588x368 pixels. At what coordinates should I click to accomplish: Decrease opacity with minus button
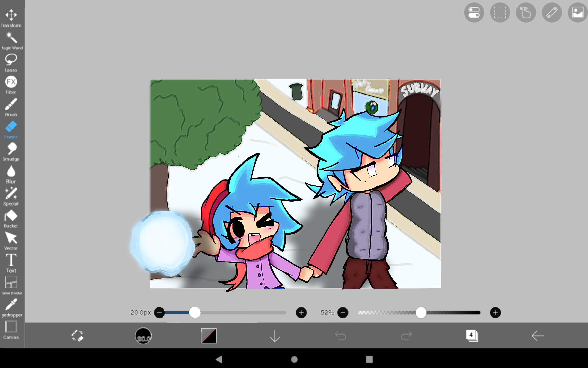click(343, 313)
